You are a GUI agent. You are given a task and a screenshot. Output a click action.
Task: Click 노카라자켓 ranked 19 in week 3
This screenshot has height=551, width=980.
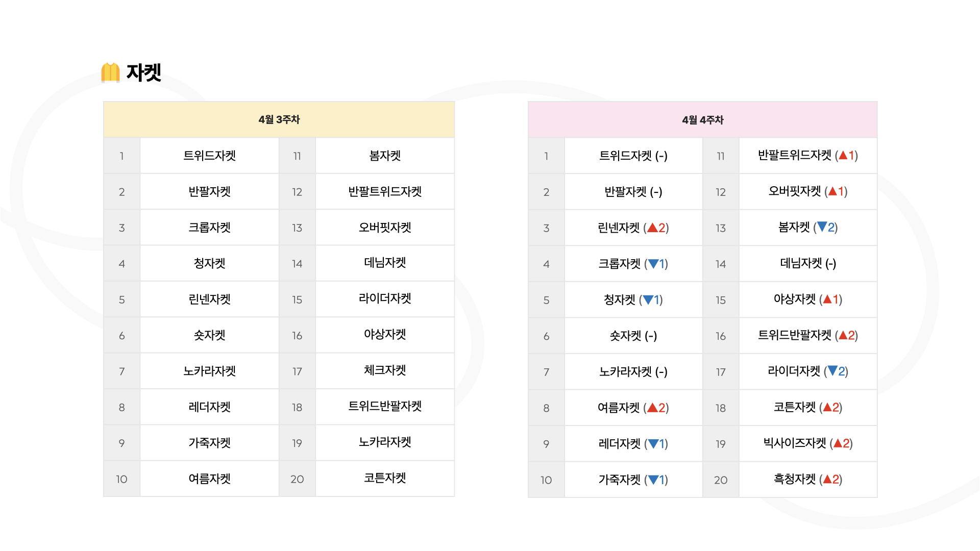click(x=385, y=442)
